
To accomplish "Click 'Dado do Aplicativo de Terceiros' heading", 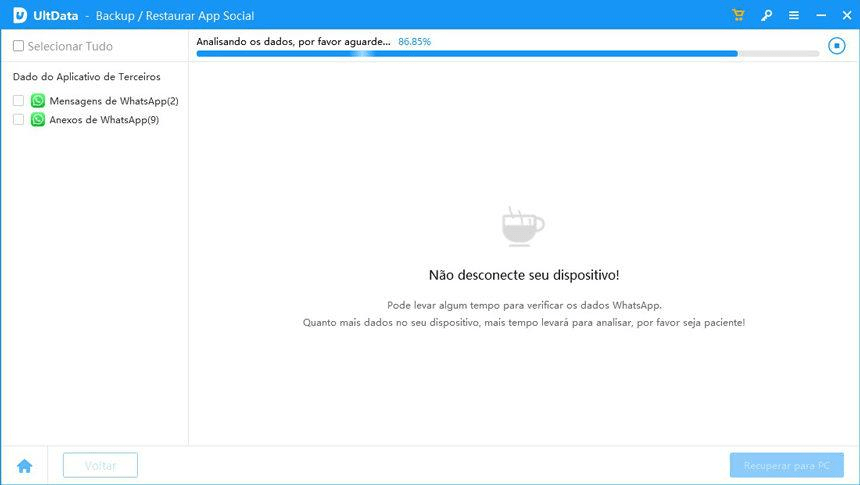I will [x=87, y=77].
